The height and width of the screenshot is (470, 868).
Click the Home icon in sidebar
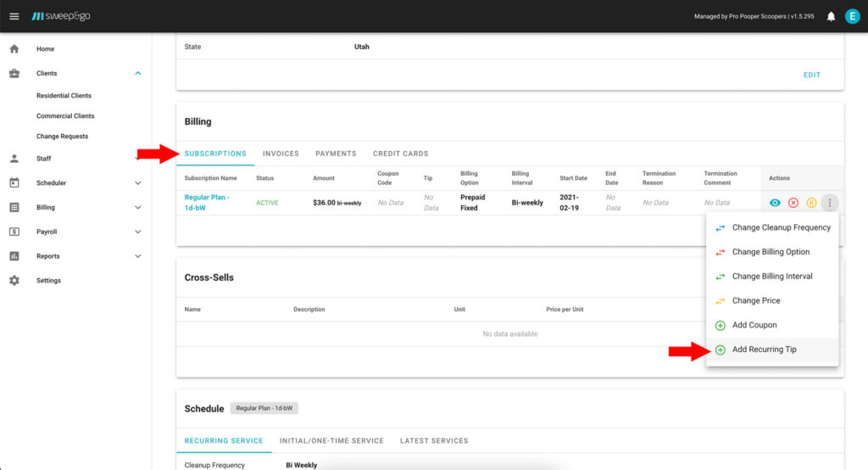[14, 49]
